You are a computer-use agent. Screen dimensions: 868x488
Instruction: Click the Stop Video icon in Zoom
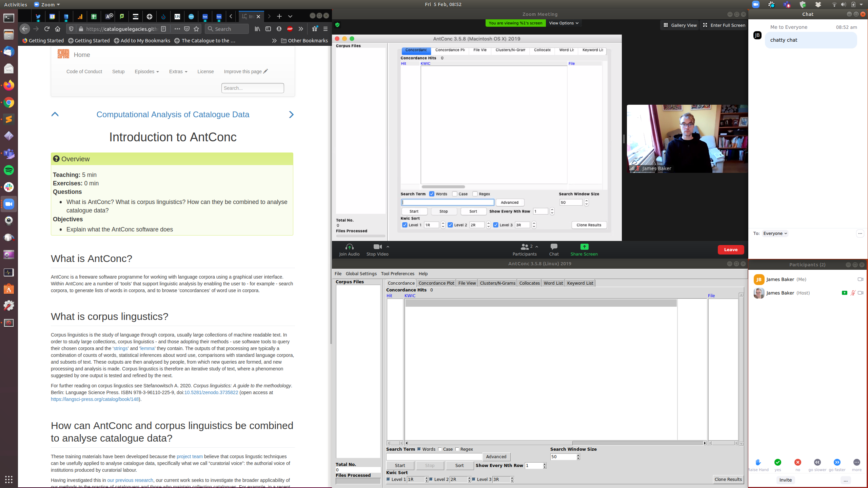click(378, 247)
